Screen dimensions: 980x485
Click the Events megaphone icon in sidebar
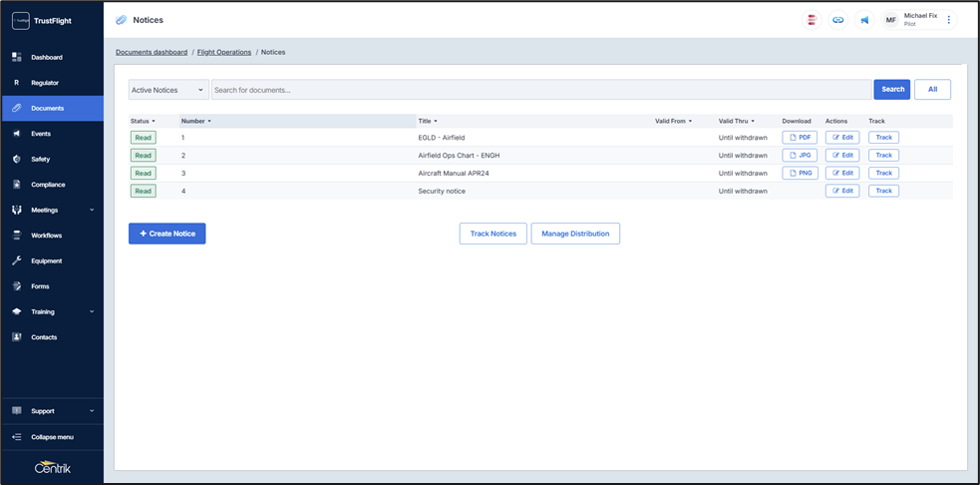click(17, 133)
